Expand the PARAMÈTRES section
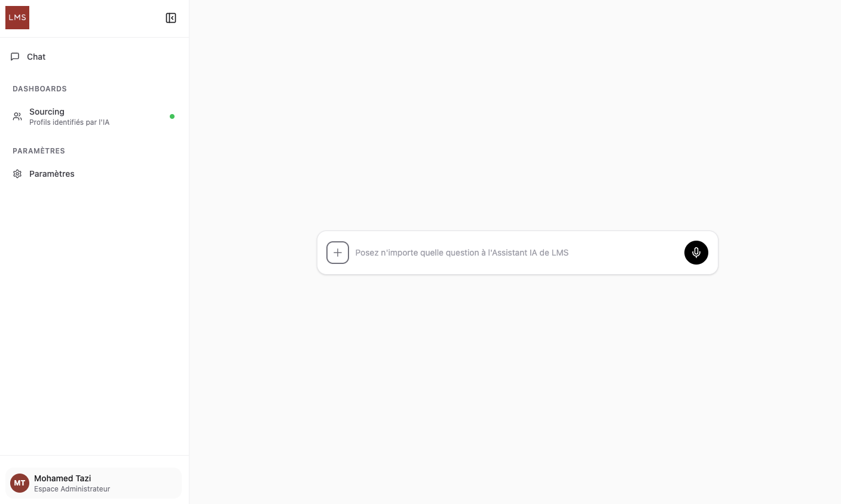Image resolution: width=841 pixels, height=504 pixels. coord(39,150)
